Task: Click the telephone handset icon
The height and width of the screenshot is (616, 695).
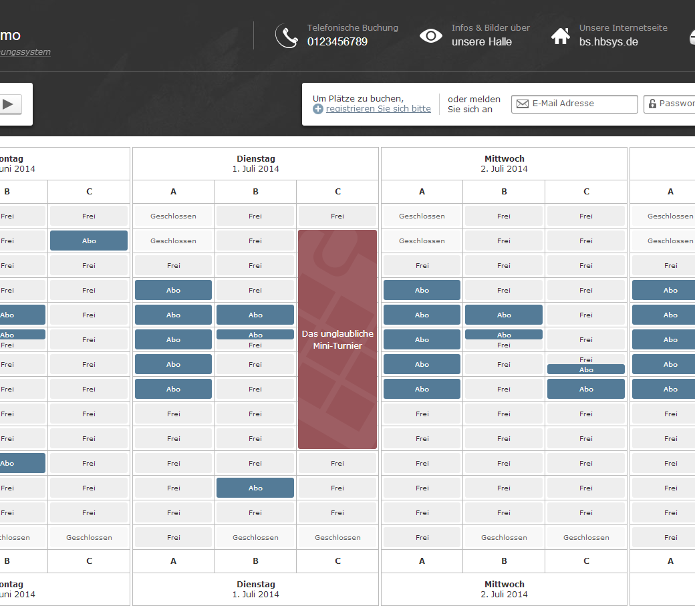Action: click(286, 35)
